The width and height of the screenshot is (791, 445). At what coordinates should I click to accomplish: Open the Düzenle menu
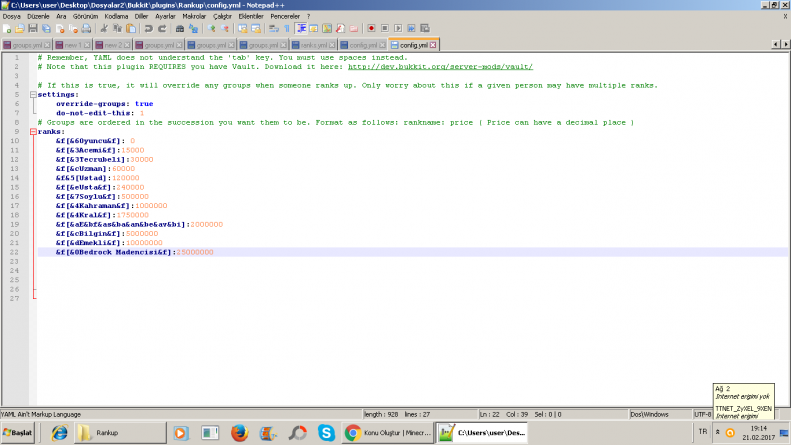[x=38, y=16]
